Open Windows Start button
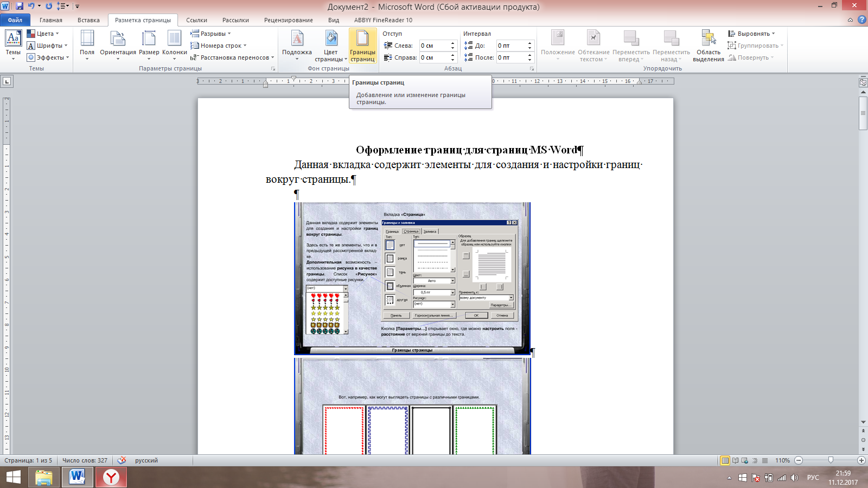 point(13,477)
